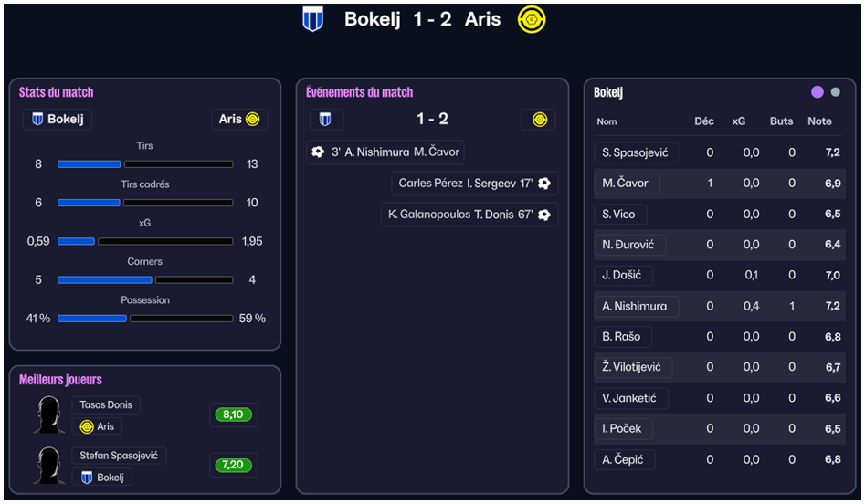
Task: Click the goal ball icon beside Donis's 67' goal
Action: click(544, 215)
